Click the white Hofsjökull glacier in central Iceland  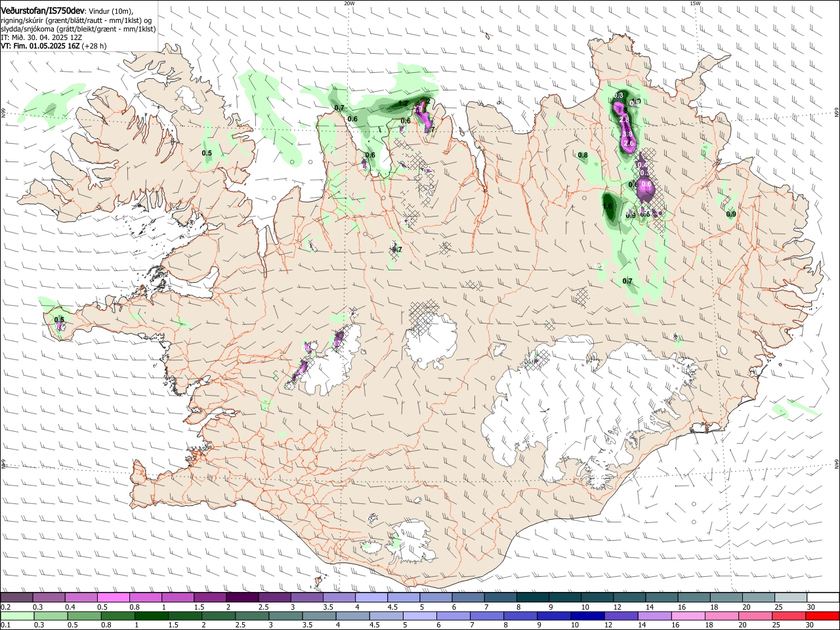tap(431, 341)
